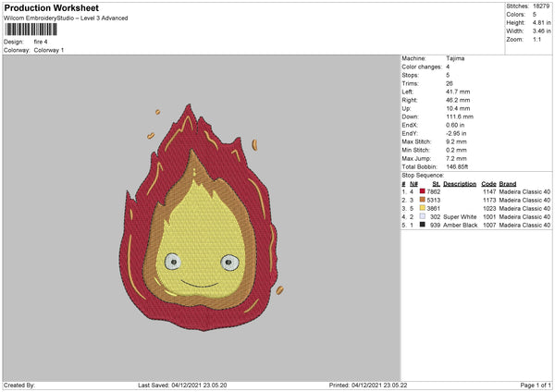
Task: Click thread code 1147
Action: click(x=489, y=191)
